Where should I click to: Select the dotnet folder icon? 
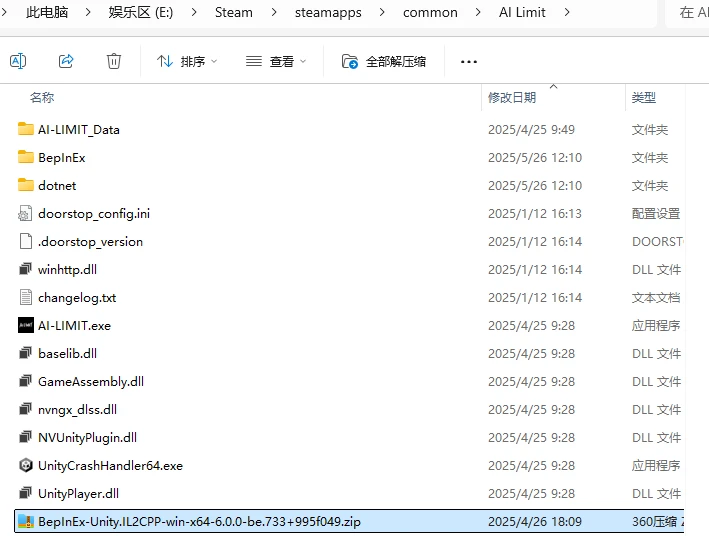(26, 185)
